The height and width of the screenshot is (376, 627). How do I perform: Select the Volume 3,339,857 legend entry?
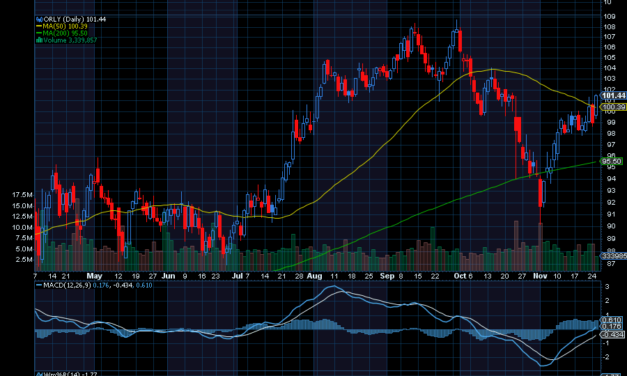coord(70,40)
